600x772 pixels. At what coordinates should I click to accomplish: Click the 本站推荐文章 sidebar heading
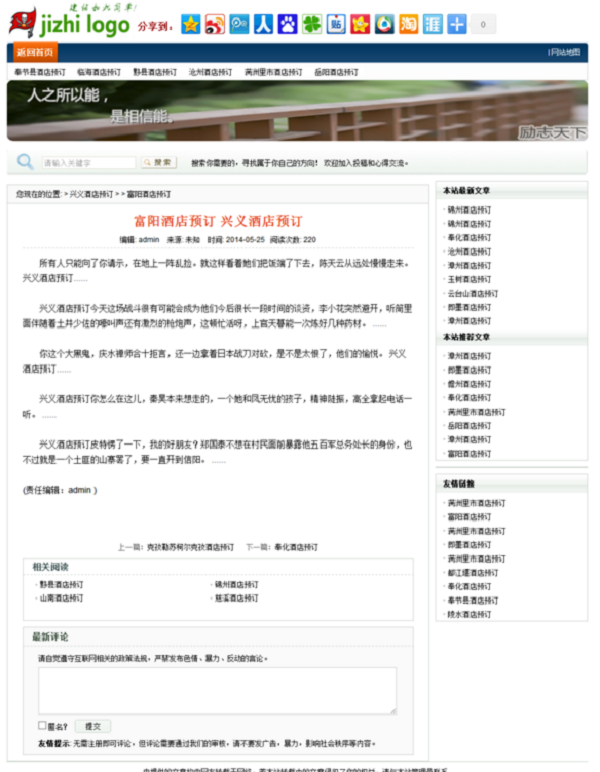pos(467,337)
